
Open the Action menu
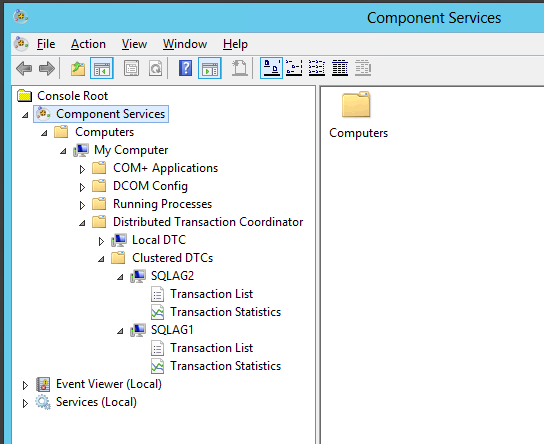(x=88, y=44)
